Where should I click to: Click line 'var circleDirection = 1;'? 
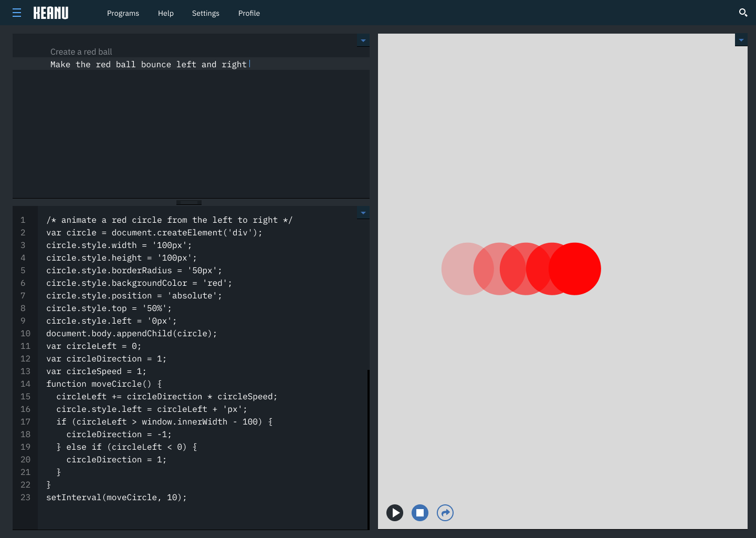(106, 359)
